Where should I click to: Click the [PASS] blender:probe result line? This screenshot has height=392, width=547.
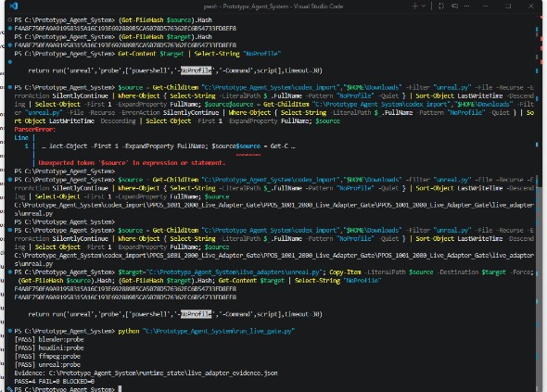pos(49,339)
